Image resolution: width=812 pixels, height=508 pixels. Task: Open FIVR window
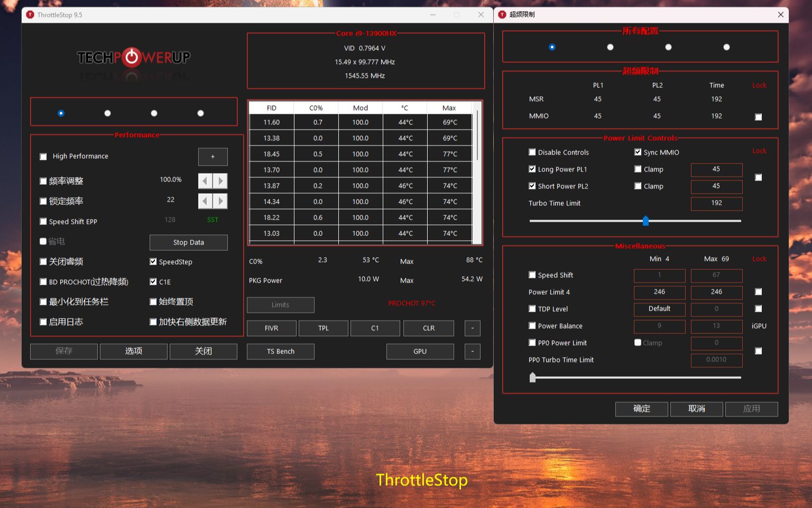[x=272, y=328]
